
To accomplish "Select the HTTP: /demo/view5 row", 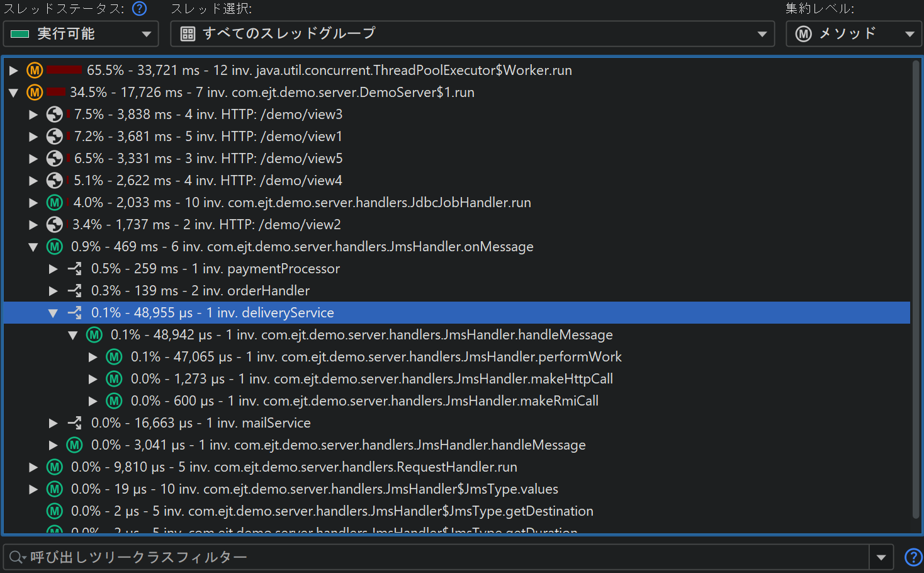I will tap(208, 159).
